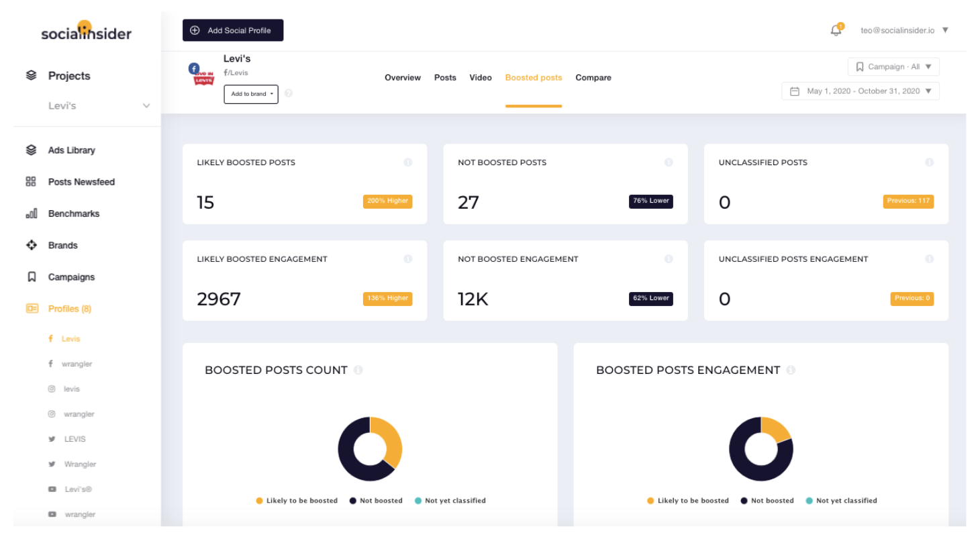Viewport: 980px width, 537px height.
Task: Click the Socialinsider logo
Action: 86,31
